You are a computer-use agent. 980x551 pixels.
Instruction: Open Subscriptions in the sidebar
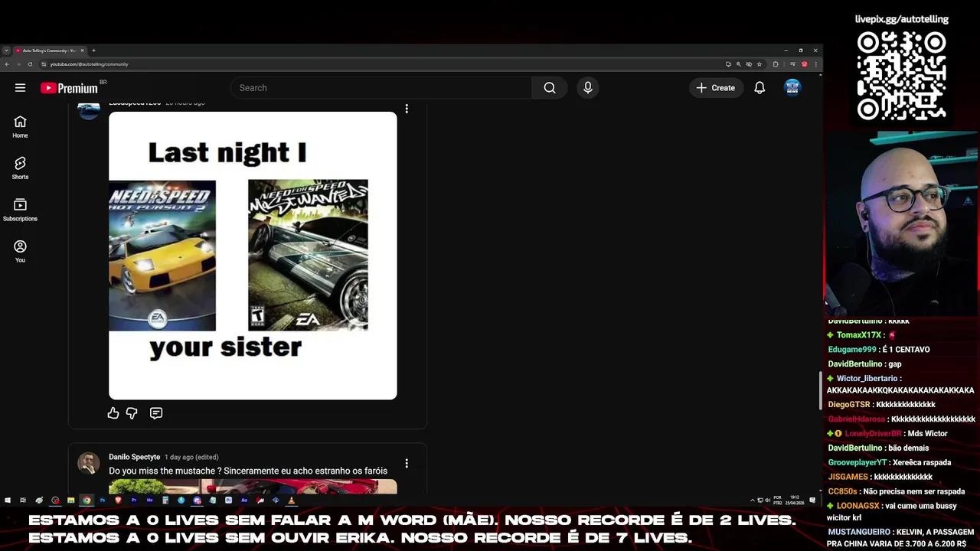pos(20,210)
